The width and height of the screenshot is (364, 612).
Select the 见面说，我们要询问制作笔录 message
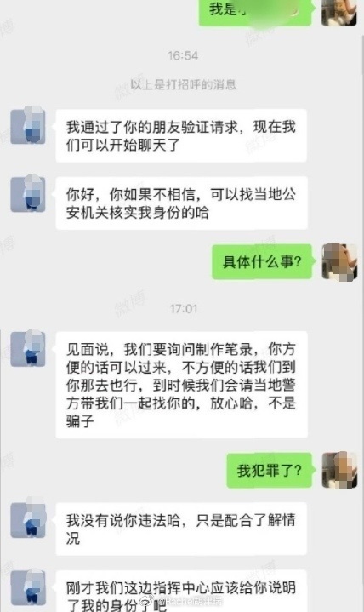click(x=181, y=385)
